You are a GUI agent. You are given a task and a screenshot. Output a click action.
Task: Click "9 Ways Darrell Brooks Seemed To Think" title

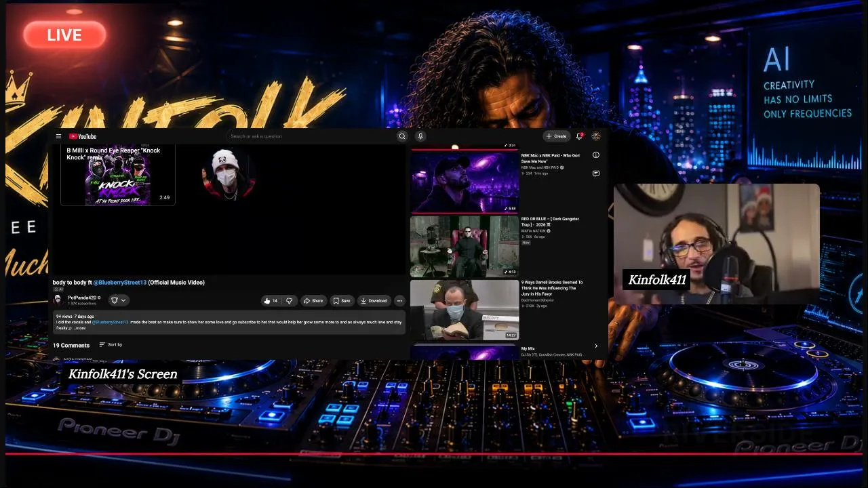pyautogui.click(x=552, y=288)
